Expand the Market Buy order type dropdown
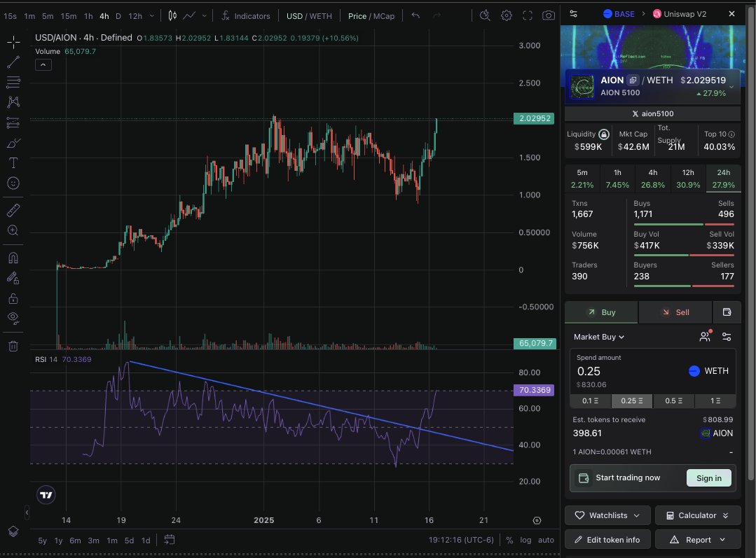The height and width of the screenshot is (558, 756). tap(599, 337)
